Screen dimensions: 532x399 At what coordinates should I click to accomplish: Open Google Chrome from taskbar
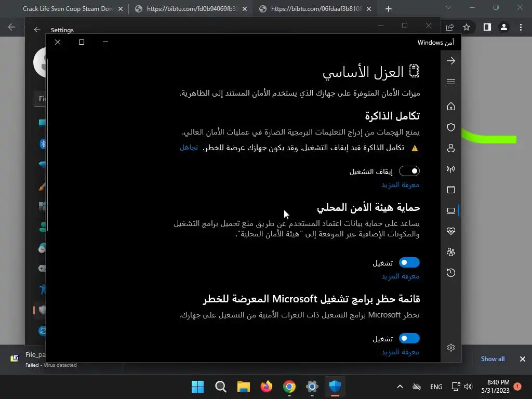pyautogui.click(x=289, y=387)
